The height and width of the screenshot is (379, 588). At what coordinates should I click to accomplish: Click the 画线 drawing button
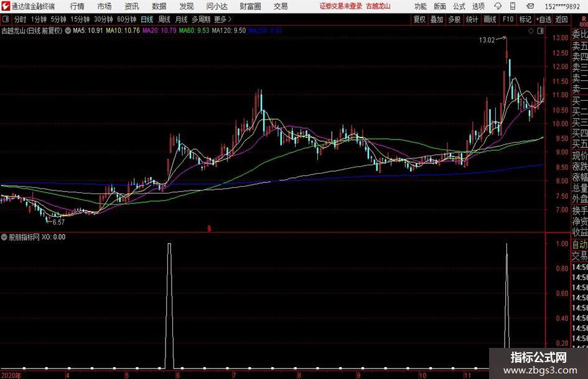pos(490,19)
